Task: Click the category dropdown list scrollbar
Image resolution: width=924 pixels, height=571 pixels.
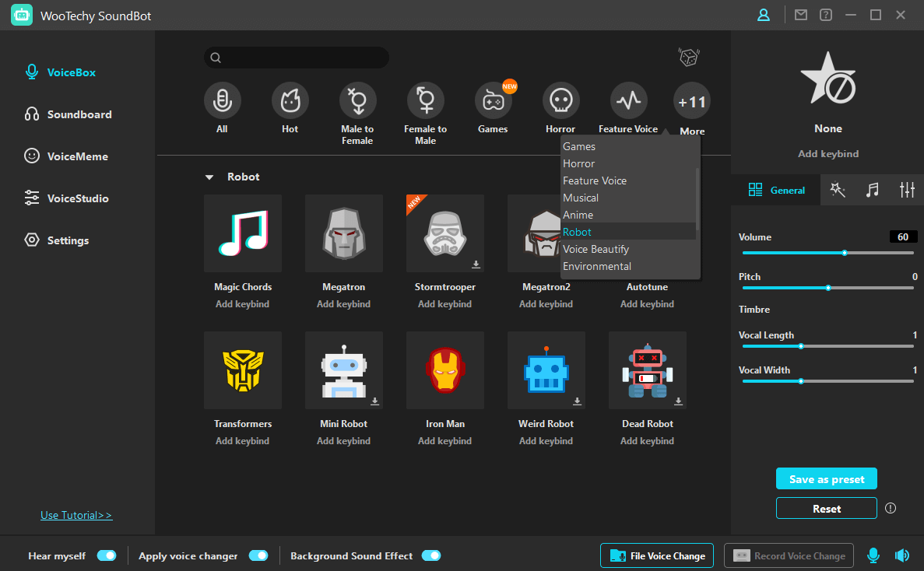Action: (x=697, y=199)
